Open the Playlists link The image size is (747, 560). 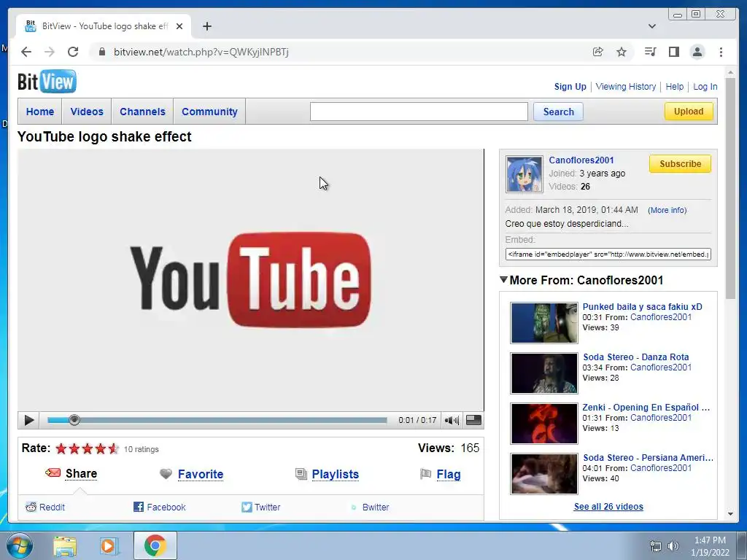(336, 474)
